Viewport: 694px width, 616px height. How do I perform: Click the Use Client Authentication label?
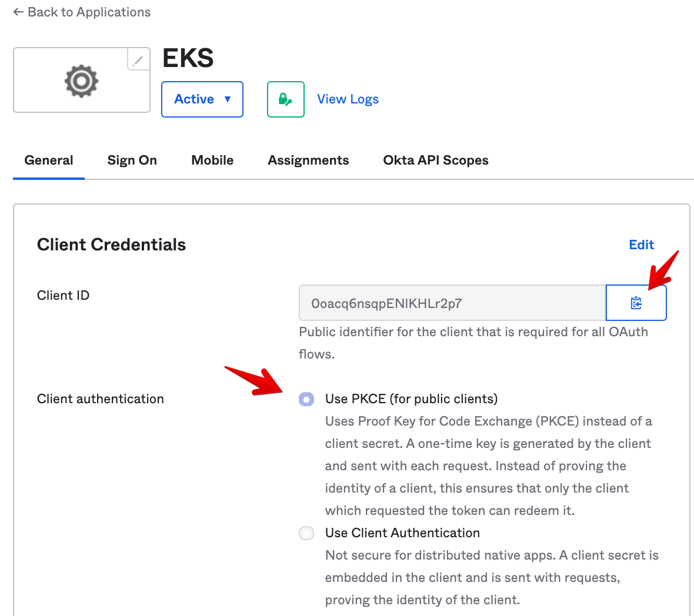(x=402, y=533)
